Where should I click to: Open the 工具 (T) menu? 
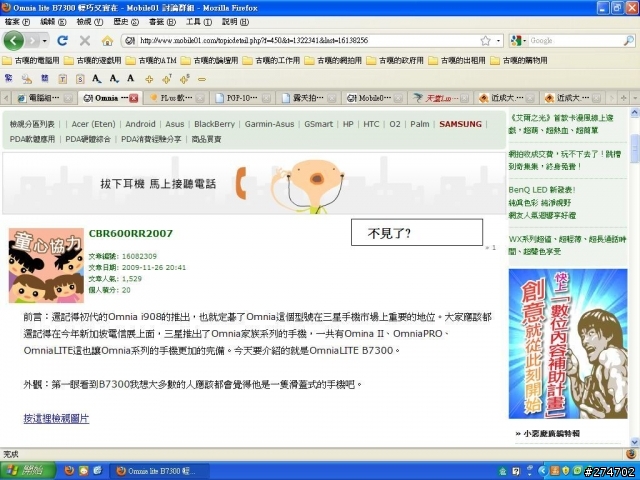point(199,22)
